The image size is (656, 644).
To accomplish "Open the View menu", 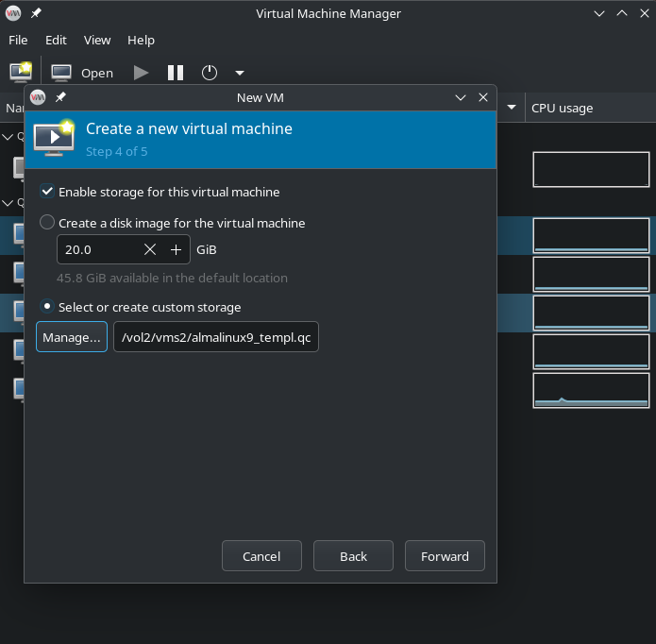I will coord(97,41).
